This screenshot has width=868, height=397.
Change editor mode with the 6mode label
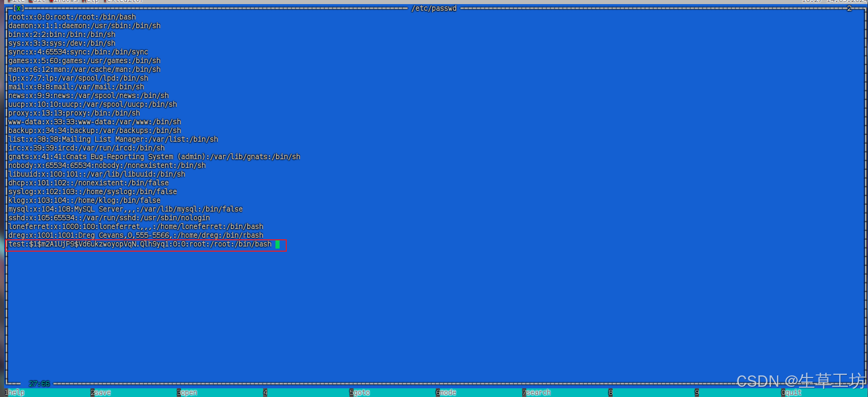[x=446, y=392]
